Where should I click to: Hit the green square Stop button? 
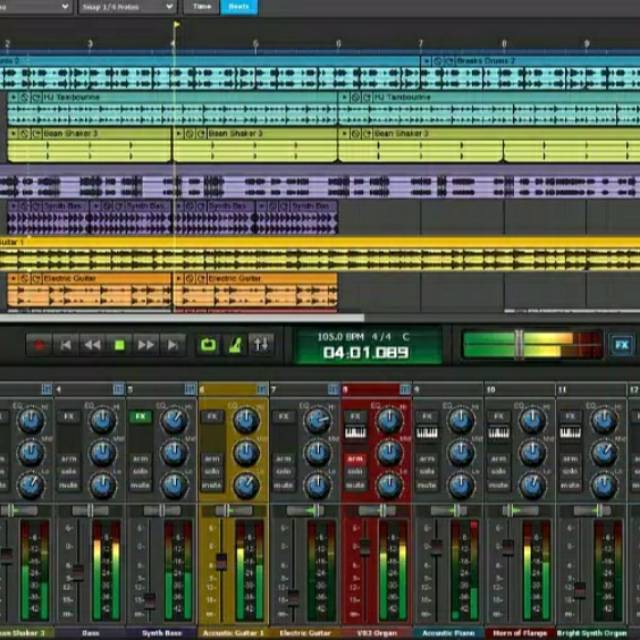(x=119, y=345)
